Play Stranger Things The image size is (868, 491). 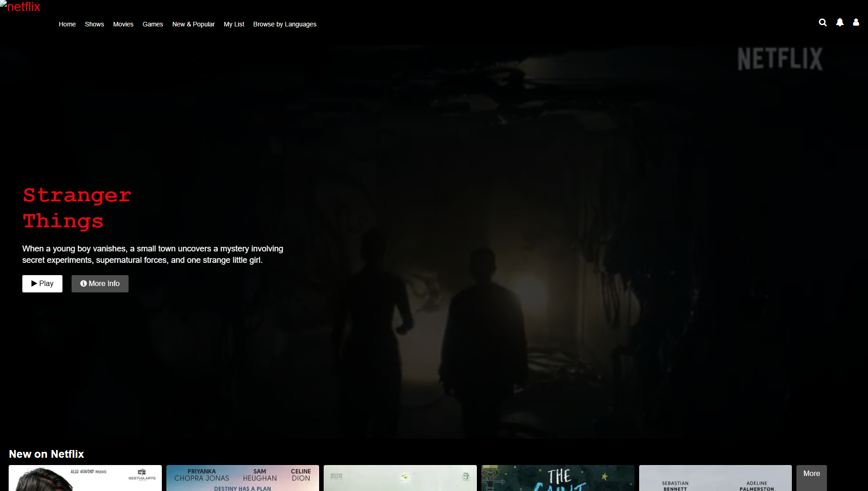click(x=42, y=284)
